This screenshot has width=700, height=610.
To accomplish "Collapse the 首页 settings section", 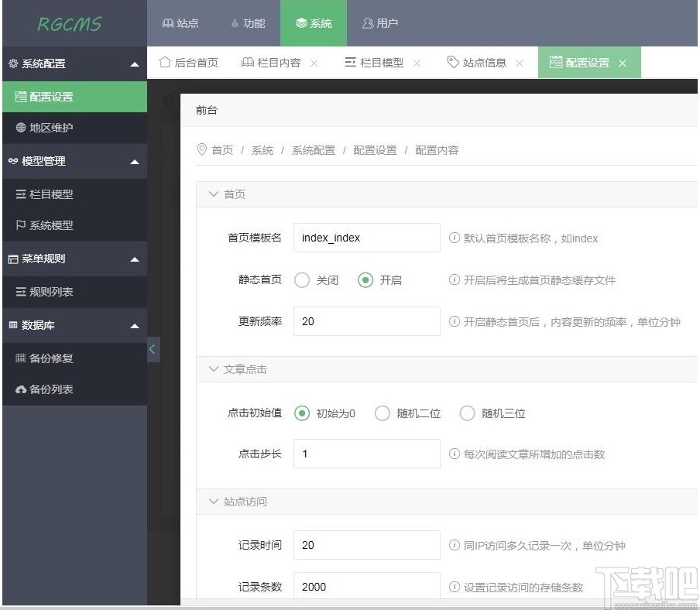I will (x=213, y=194).
